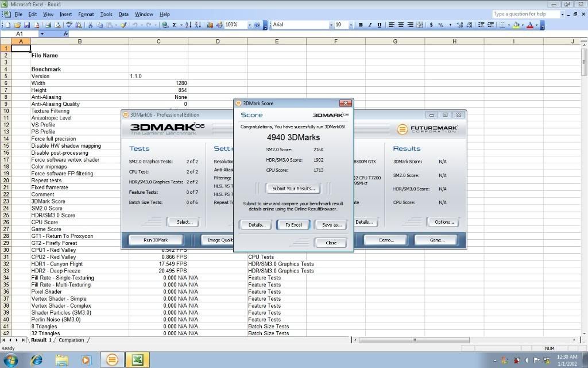Open the Insert menu in Excel
Image resolution: width=588 pixels, height=368 pixels.
coord(65,14)
